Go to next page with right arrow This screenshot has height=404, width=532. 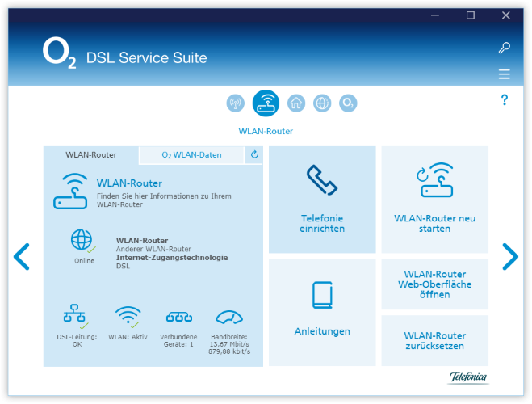click(510, 257)
